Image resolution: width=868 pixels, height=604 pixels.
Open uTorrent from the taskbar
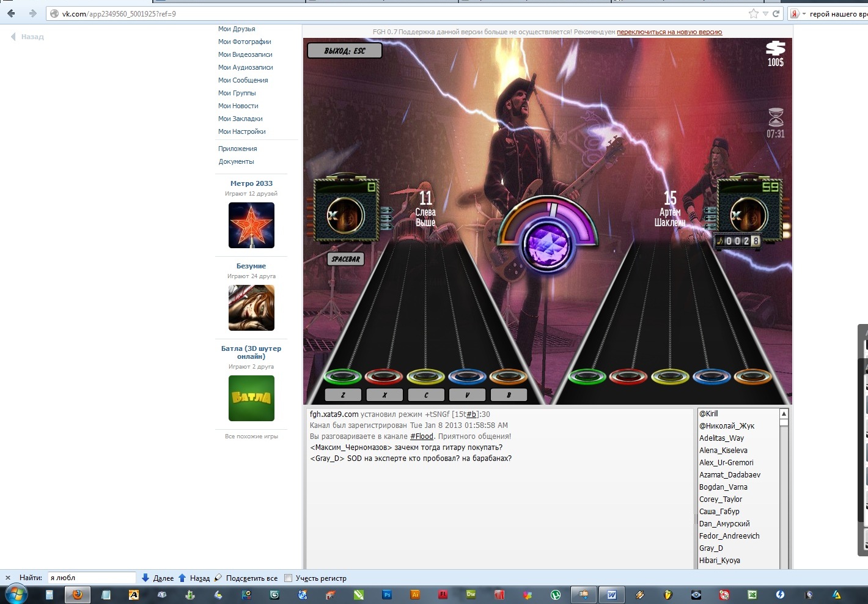tap(556, 594)
